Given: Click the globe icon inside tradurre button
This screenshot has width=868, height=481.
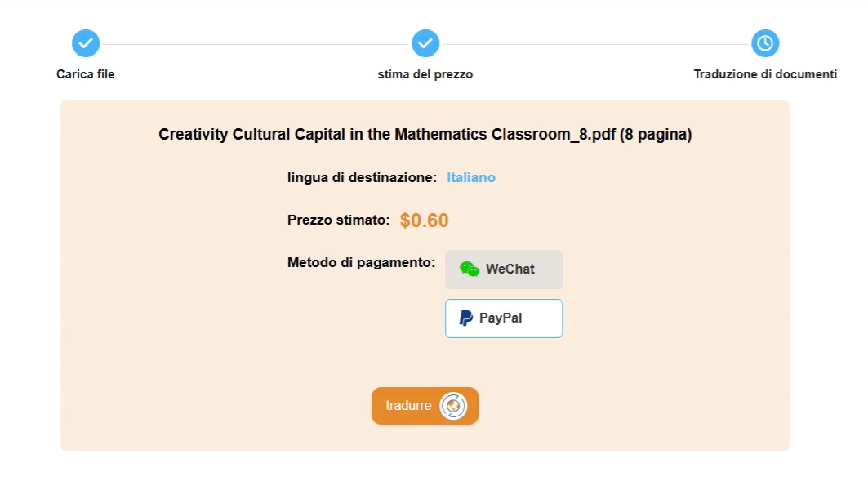Looking at the screenshot, I should [x=453, y=406].
